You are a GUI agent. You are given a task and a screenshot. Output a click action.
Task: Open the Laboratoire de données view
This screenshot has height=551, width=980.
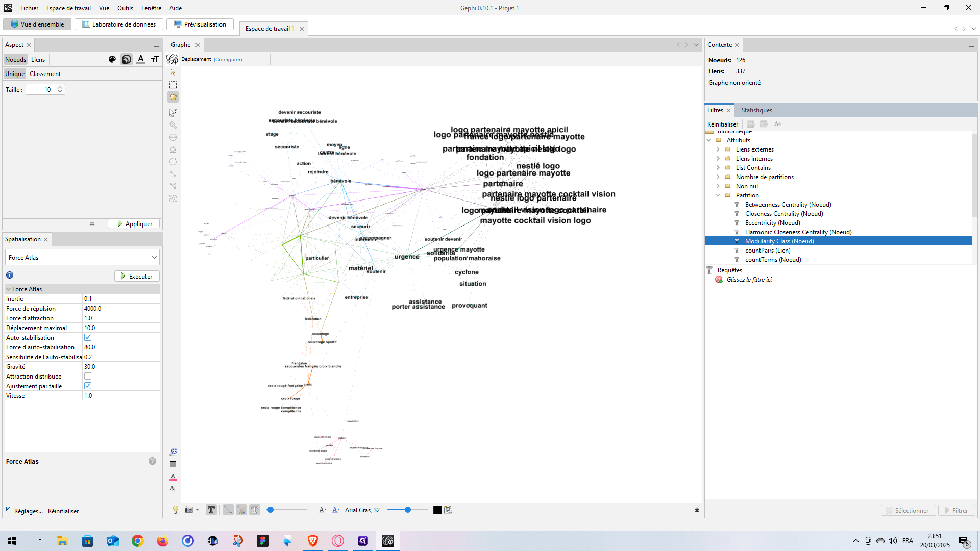click(x=119, y=24)
